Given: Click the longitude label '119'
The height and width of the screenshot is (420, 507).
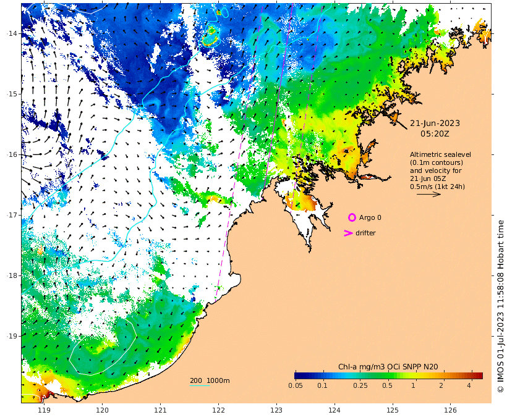Looking at the screenshot, I should (x=45, y=410).
